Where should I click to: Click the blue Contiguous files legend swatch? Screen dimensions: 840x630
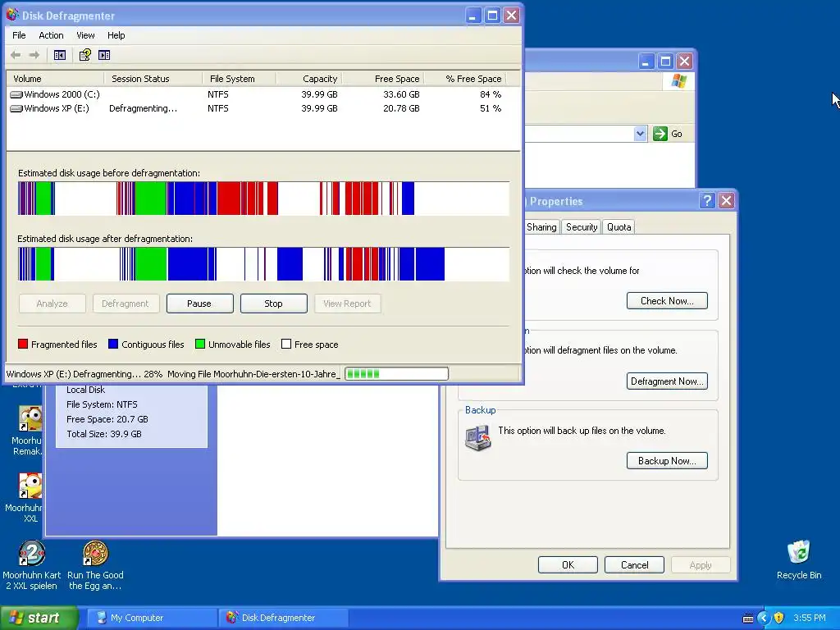tap(113, 344)
